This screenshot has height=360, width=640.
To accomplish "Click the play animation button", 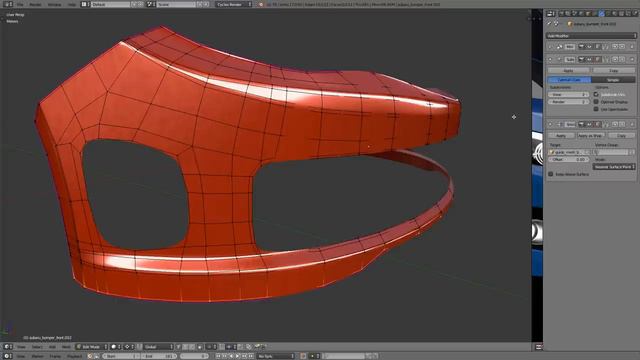I will tap(238, 356).
